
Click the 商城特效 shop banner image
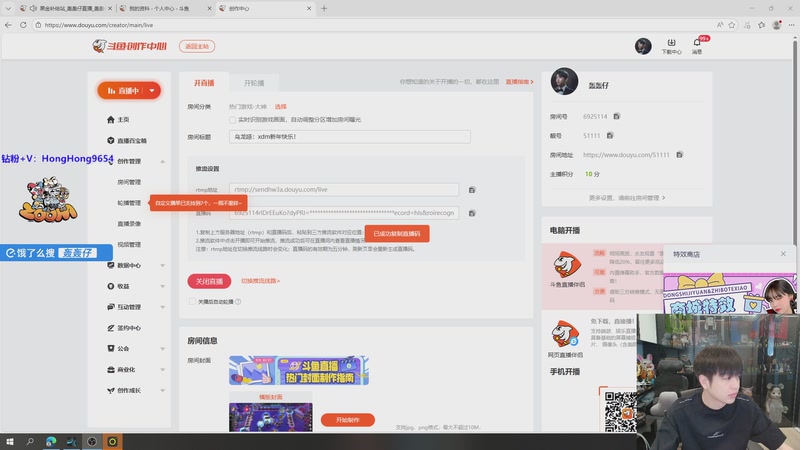click(x=730, y=293)
